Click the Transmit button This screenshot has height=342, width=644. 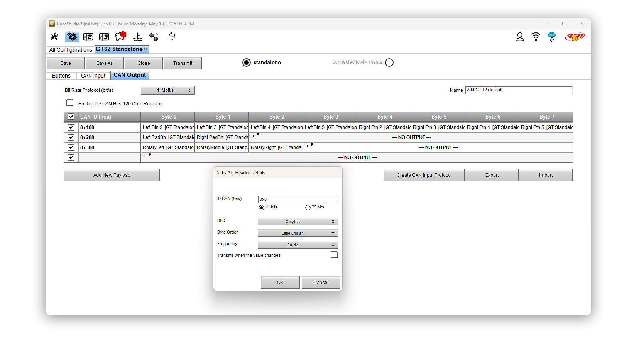pyautogui.click(x=183, y=63)
